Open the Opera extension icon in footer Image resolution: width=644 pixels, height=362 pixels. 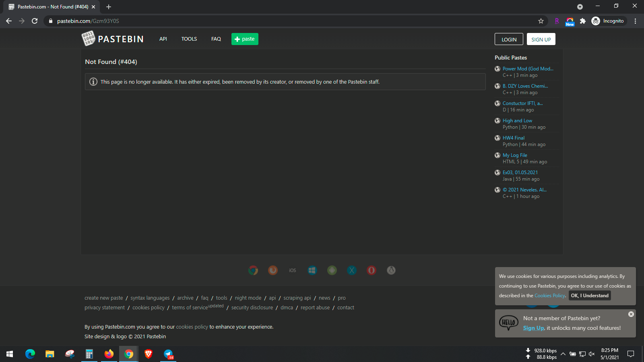(372, 270)
